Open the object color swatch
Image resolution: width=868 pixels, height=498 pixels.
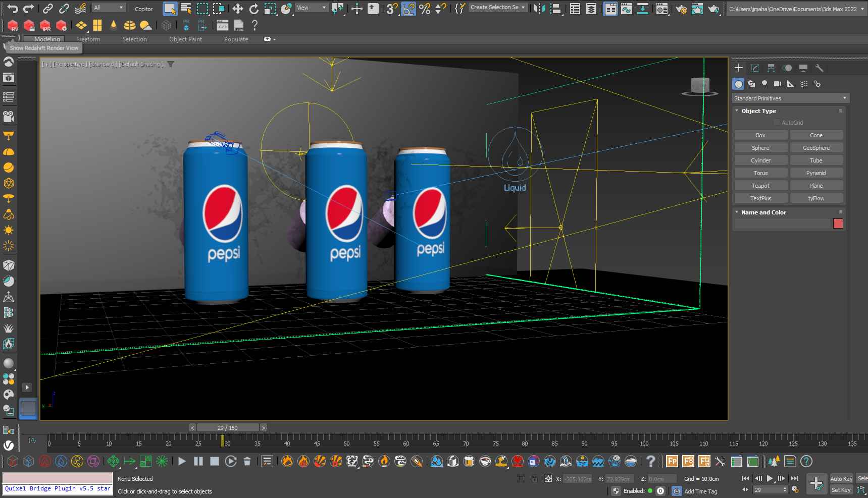pyautogui.click(x=838, y=224)
